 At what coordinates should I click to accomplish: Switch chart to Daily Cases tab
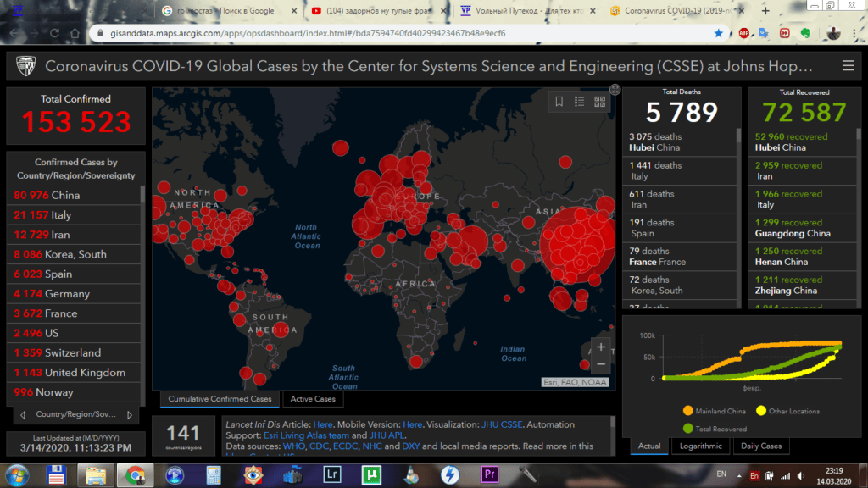click(761, 446)
